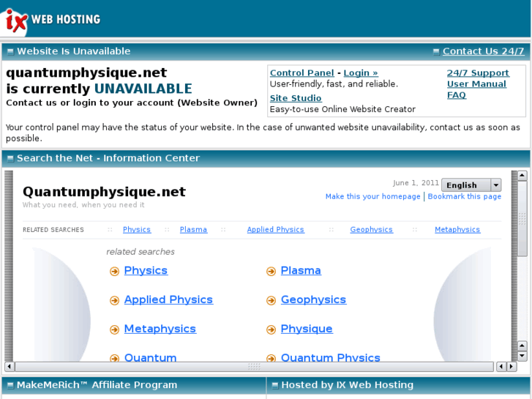Open the large Physics search link
Viewport: 532px width, 399px height.
[146, 271]
